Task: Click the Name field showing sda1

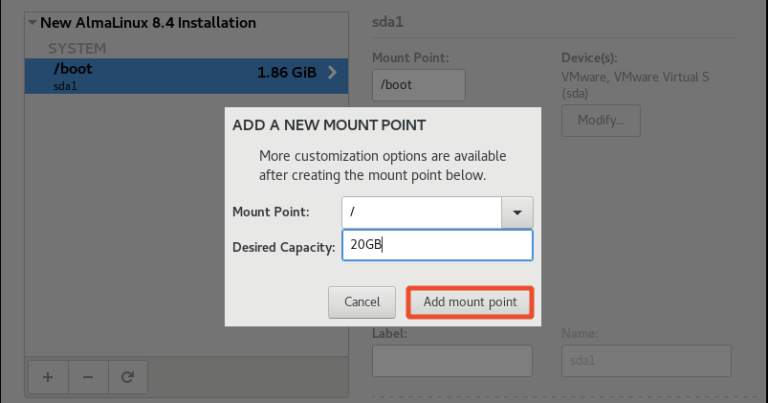Action: coord(647,361)
